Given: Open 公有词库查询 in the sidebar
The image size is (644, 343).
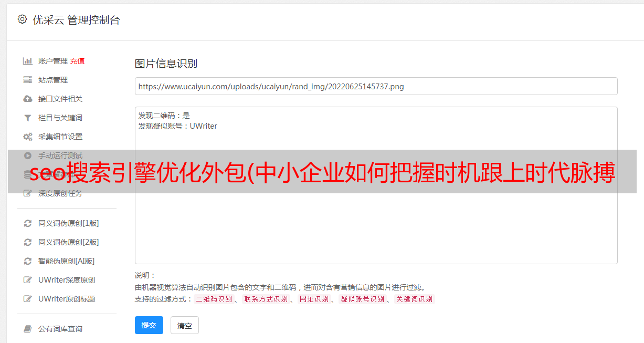Looking at the screenshot, I should pyautogui.click(x=60, y=329).
